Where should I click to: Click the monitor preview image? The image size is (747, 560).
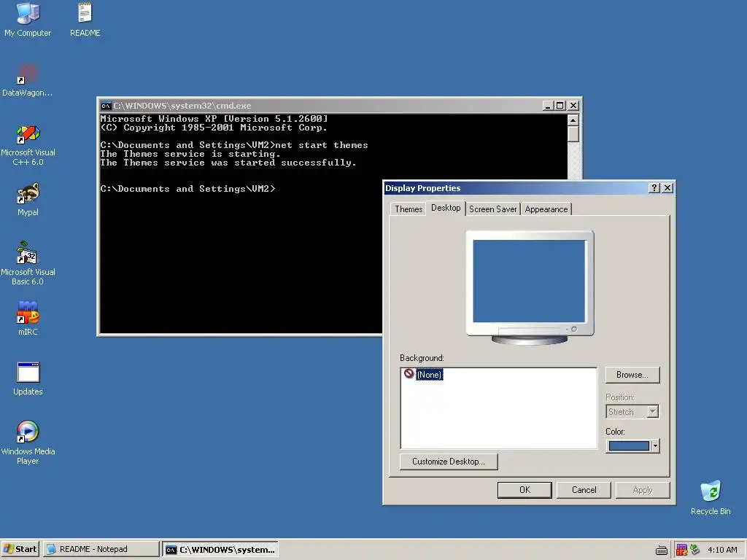pyautogui.click(x=530, y=287)
